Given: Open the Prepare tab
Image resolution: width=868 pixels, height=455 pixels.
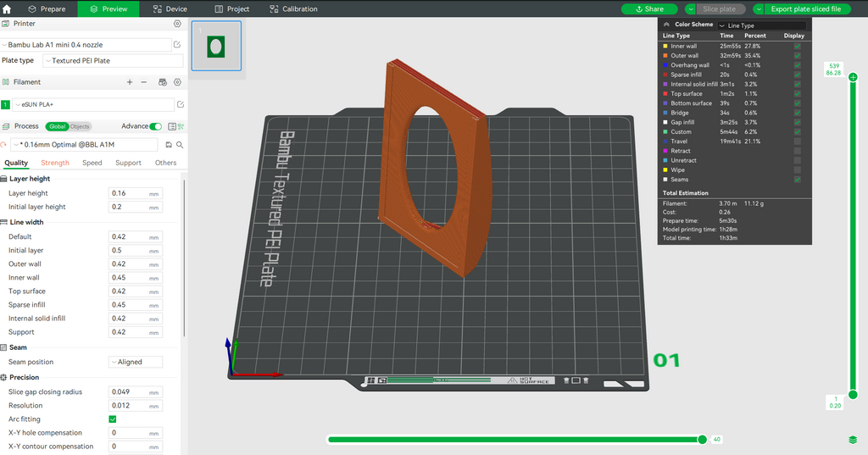Looking at the screenshot, I should coord(47,8).
